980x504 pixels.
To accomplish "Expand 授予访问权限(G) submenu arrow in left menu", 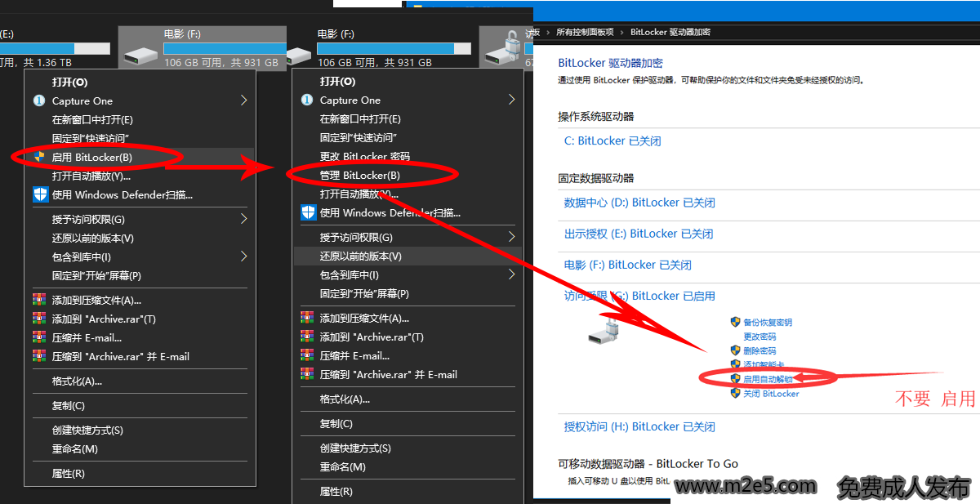I will (243, 219).
